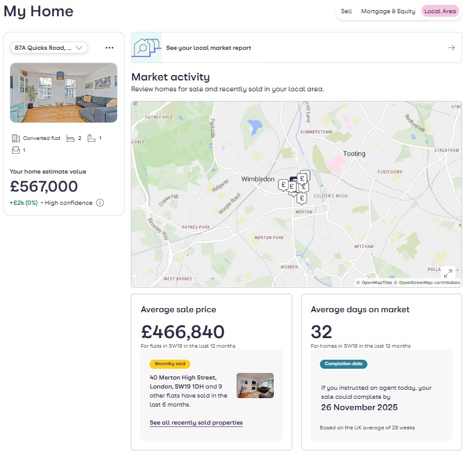476x463 pixels.
Task: Click the arrow on market report banner
Action: pos(451,48)
